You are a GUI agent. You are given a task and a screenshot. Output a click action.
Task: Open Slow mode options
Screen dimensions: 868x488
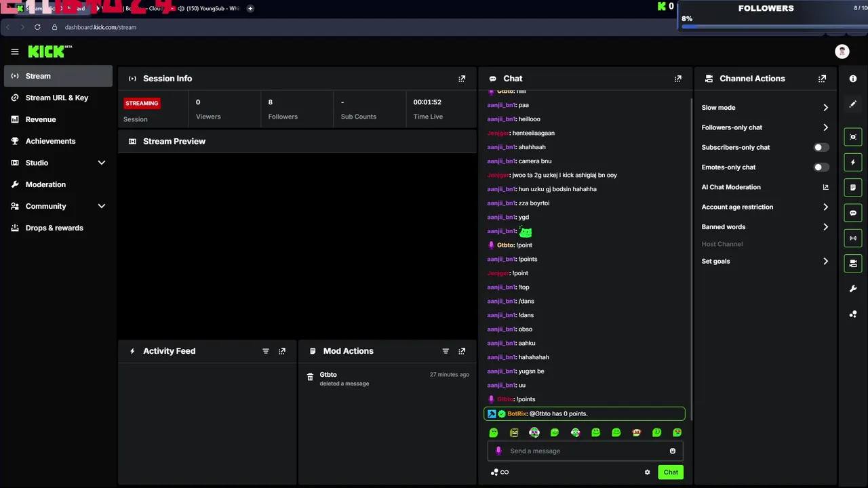(x=765, y=108)
